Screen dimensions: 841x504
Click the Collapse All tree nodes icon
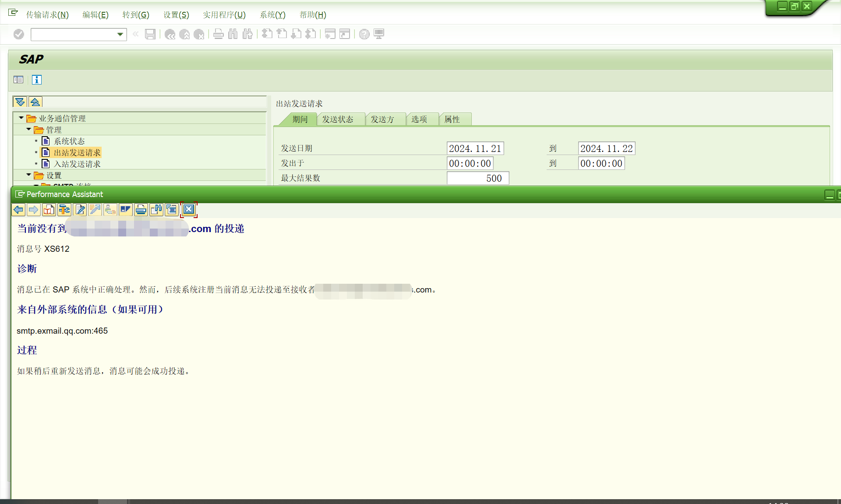click(35, 102)
